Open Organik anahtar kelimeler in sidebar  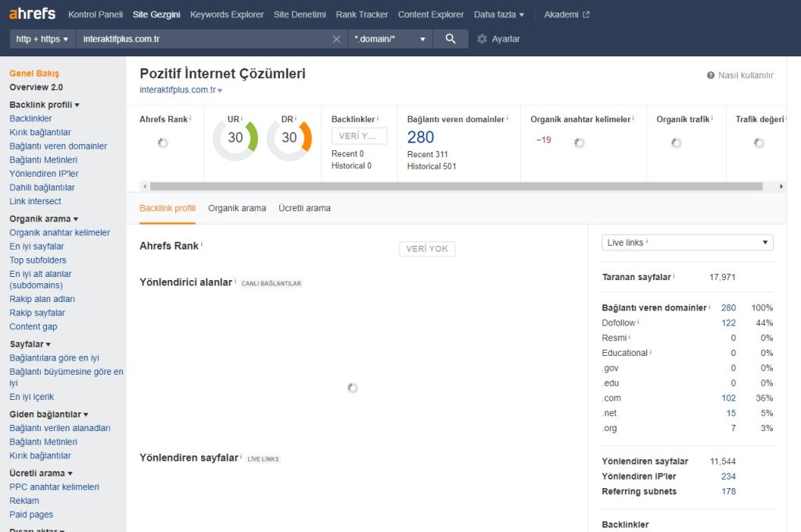pos(59,232)
